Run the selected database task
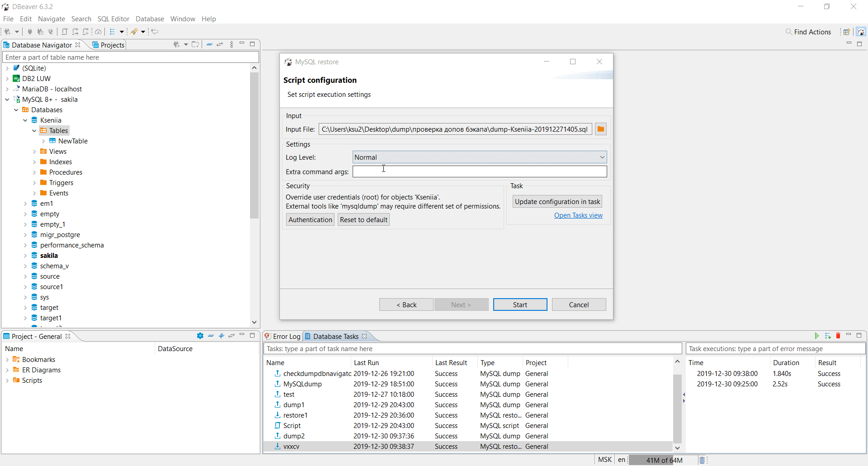This screenshot has width=868, height=466. [817, 336]
